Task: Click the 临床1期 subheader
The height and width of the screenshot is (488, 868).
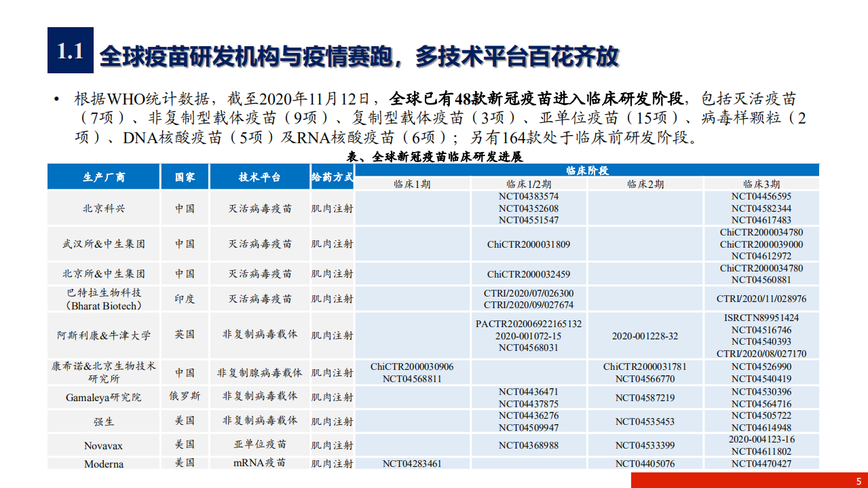Action: 413,184
